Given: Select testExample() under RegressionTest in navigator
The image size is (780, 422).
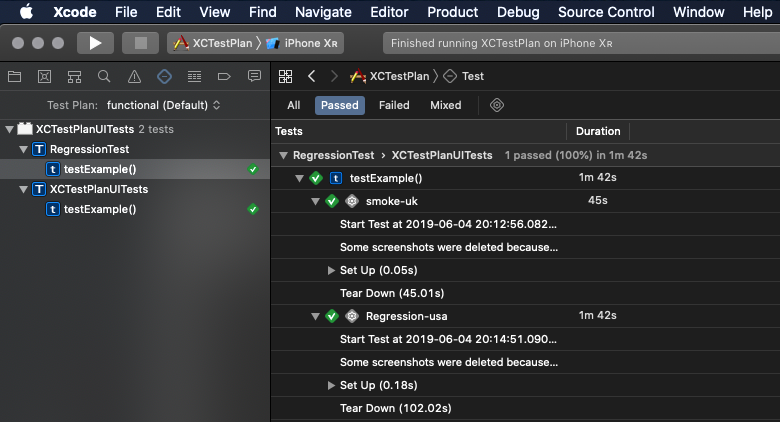Looking at the screenshot, I should point(100,169).
